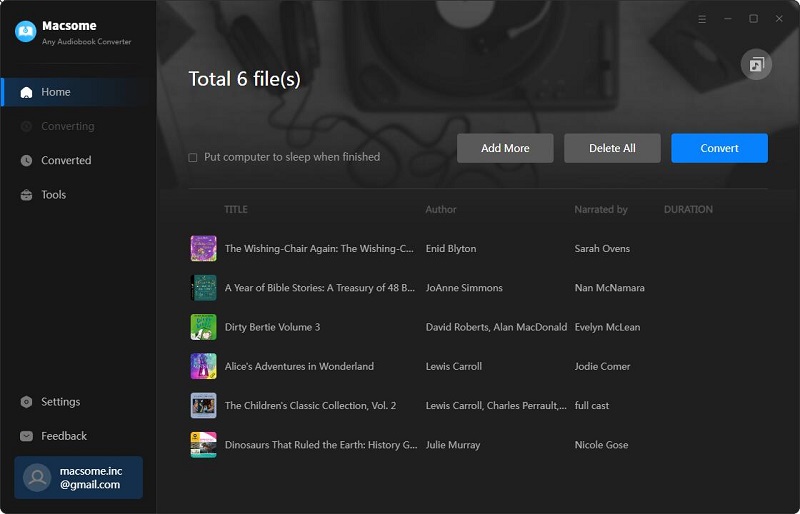Image resolution: width=800 pixels, height=514 pixels.
Task: Click the DURATION column header
Action: click(x=688, y=210)
